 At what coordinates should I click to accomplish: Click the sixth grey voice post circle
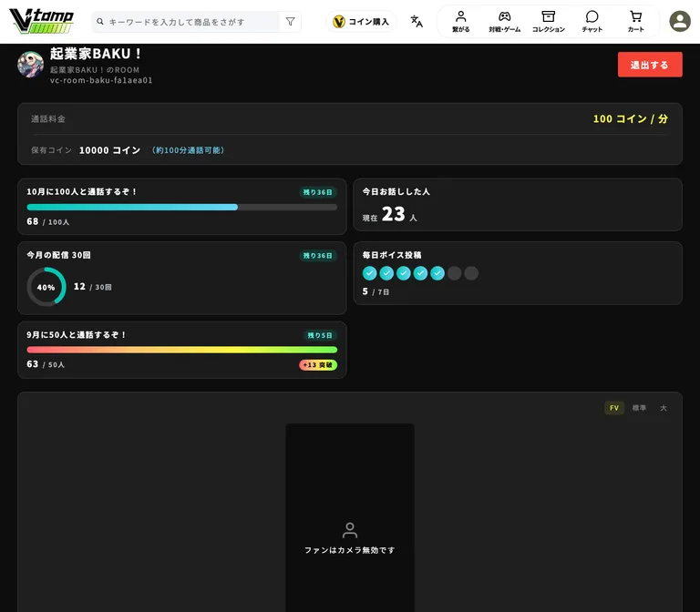pos(455,273)
